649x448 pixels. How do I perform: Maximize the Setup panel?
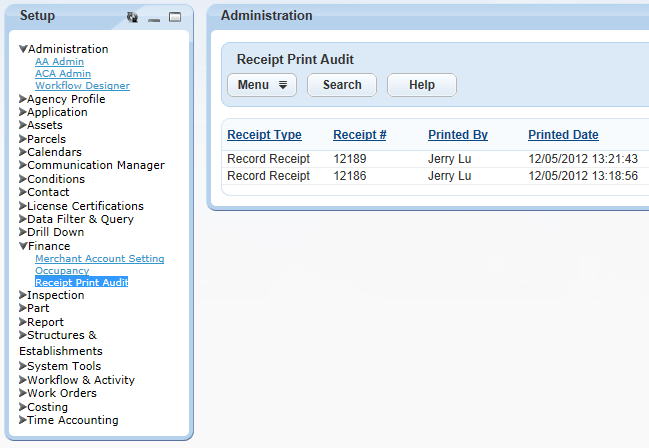tap(175, 18)
